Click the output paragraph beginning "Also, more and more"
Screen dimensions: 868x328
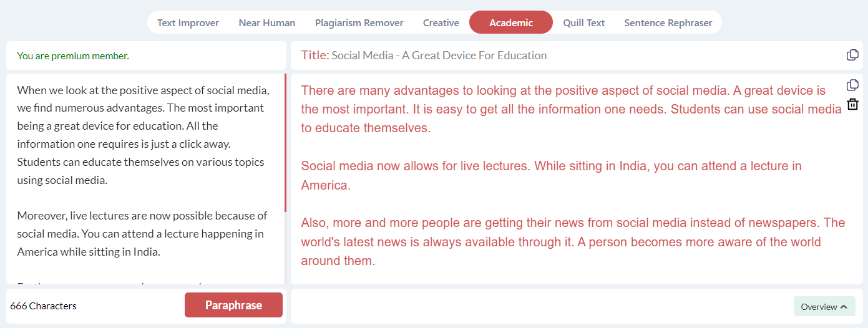coord(573,241)
